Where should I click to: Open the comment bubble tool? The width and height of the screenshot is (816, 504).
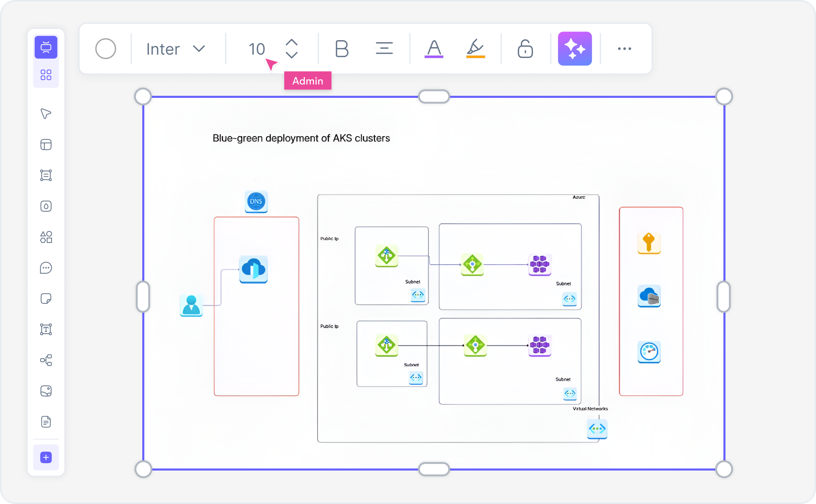(x=46, y=268)
